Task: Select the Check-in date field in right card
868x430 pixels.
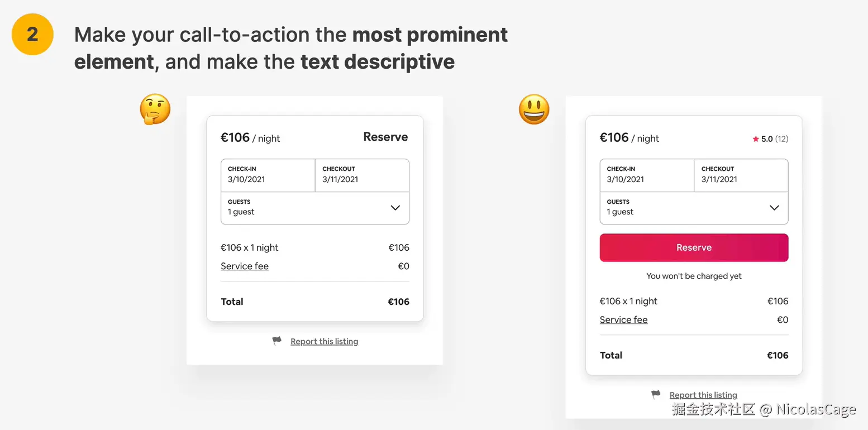Action: coord(647,175)
